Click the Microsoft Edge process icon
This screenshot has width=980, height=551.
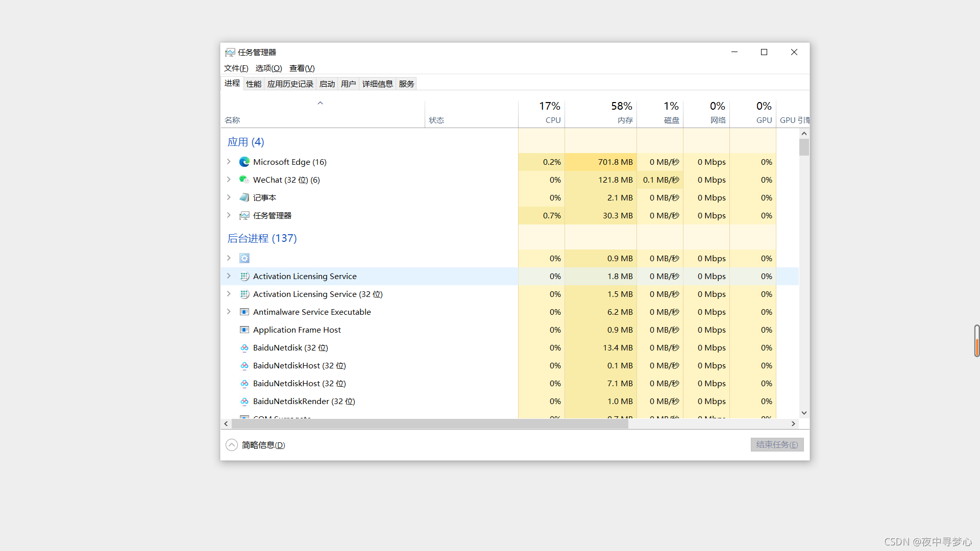[x=244, y=162]
